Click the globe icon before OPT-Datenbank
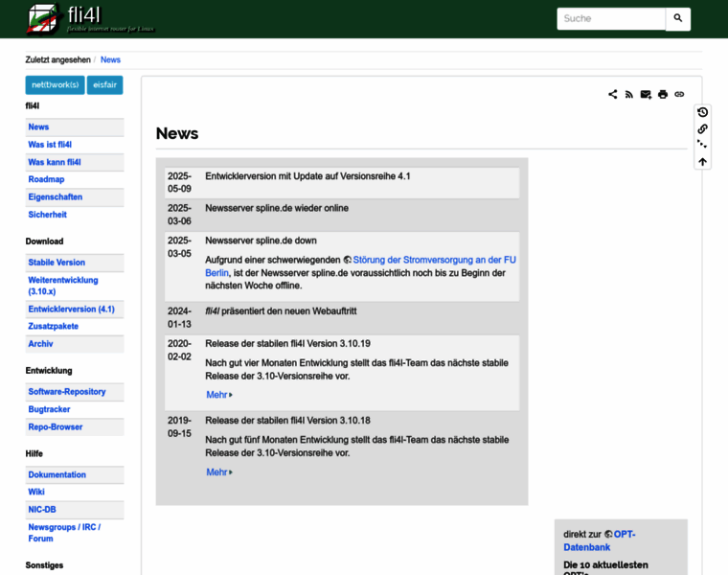 [x=608, y=535]
